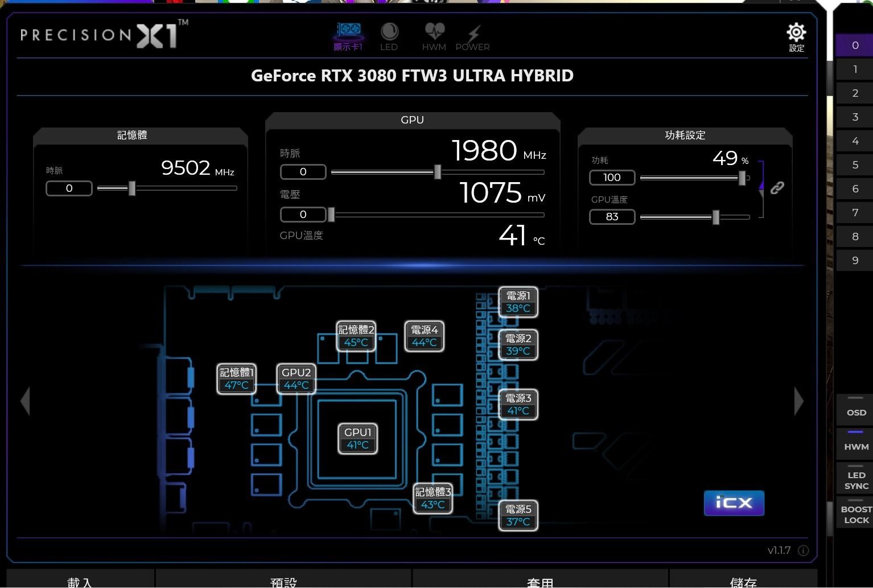Screen dimensions: 873x588
Task: Click the 載入 load button
Action: [x=80, y=578]
